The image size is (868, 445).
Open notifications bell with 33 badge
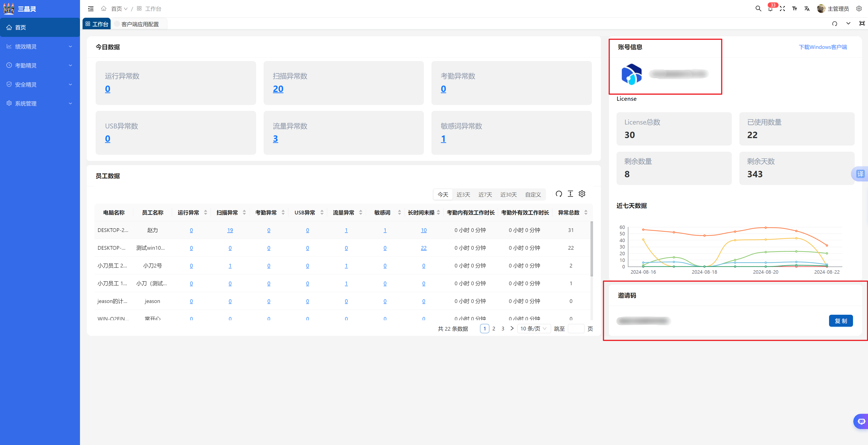[x=770, y=9]
